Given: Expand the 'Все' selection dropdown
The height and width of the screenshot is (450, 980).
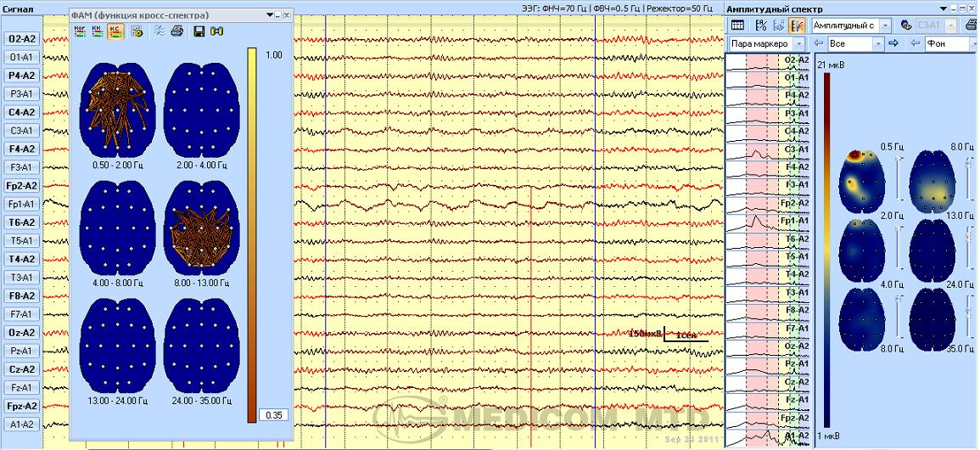Looking at the screenshot, I should (x=878, y=43).
